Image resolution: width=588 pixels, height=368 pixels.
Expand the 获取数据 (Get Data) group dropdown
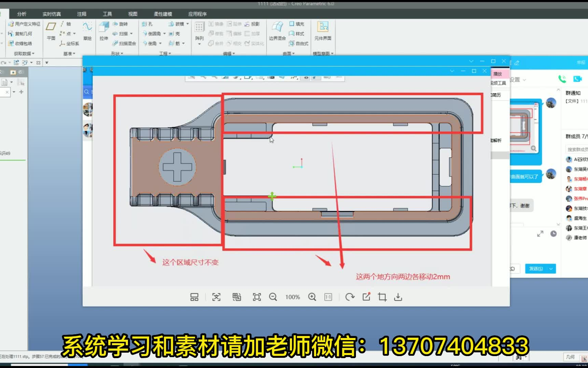[24, 53]
